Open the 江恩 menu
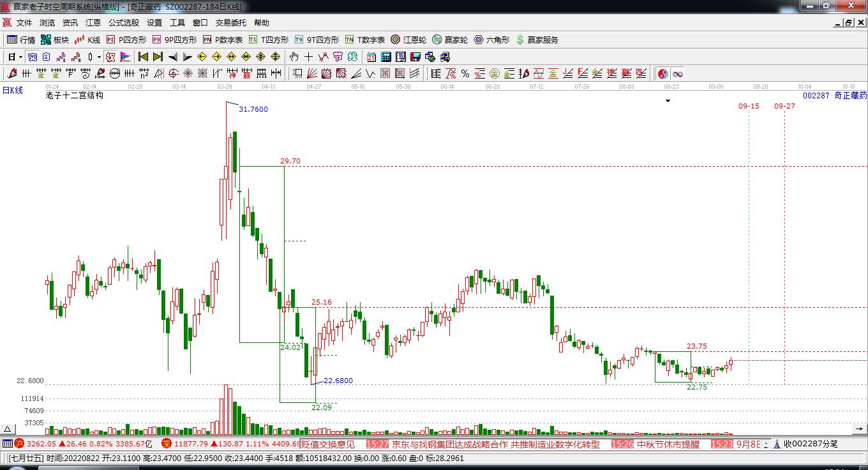This screenshot has height=470, width=868. [x=93, y=23]
